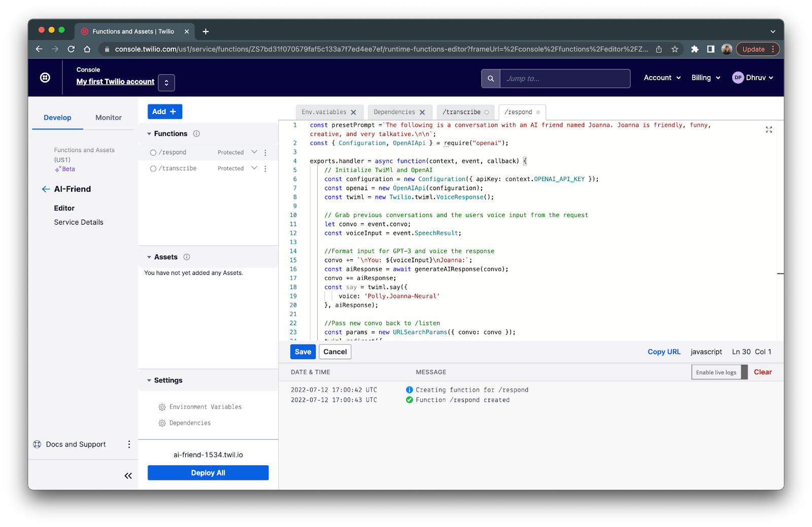Image resolution: width=812 pixels, height=527 pixels.
Task: Open My first Twilio account link
Action: 115,82
